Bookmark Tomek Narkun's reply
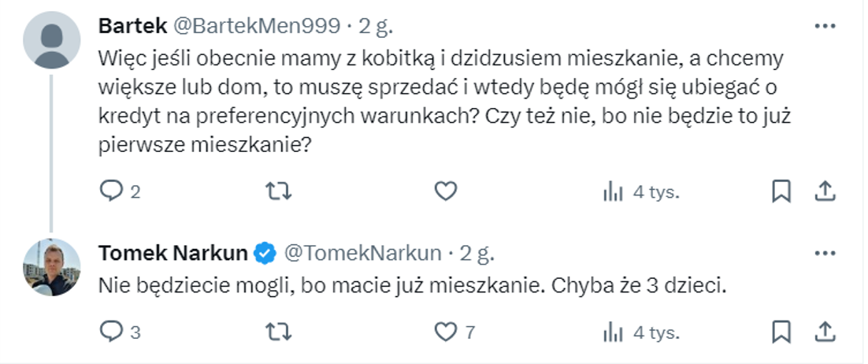This screenshot has height=364, width=868. (x=781, y=332)
